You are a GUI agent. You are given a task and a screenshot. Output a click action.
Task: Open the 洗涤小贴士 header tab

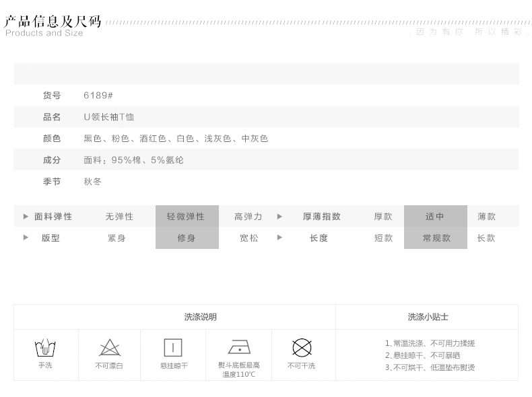point(428,317)
